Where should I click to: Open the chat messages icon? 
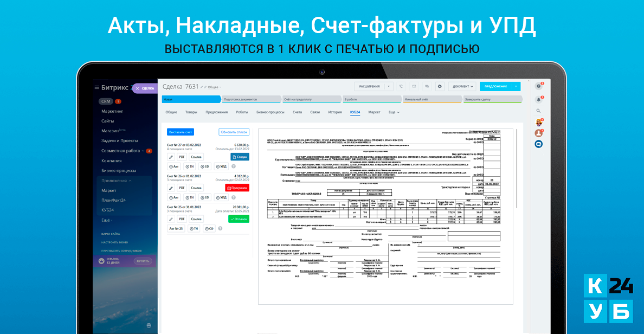click(427, 86)
